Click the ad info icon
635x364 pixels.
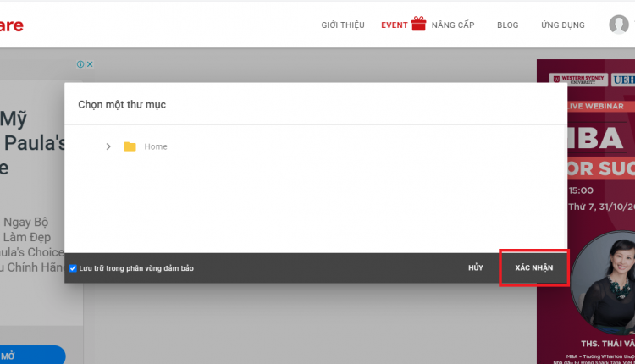click(80, 64)
